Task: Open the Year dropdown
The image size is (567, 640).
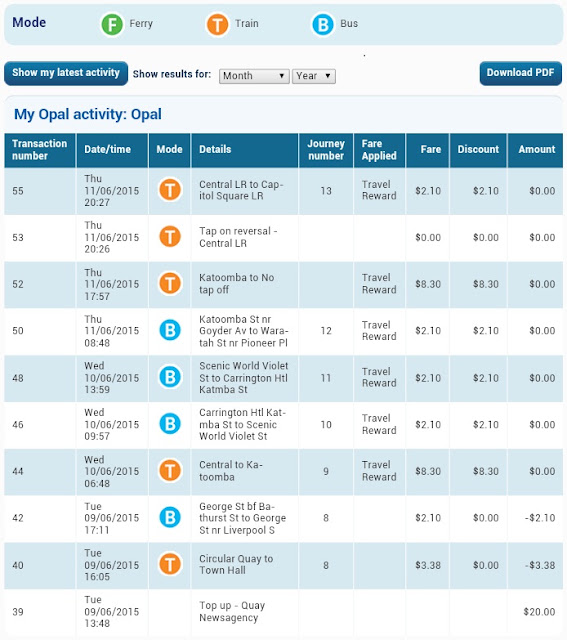Action: coord(314,76)
